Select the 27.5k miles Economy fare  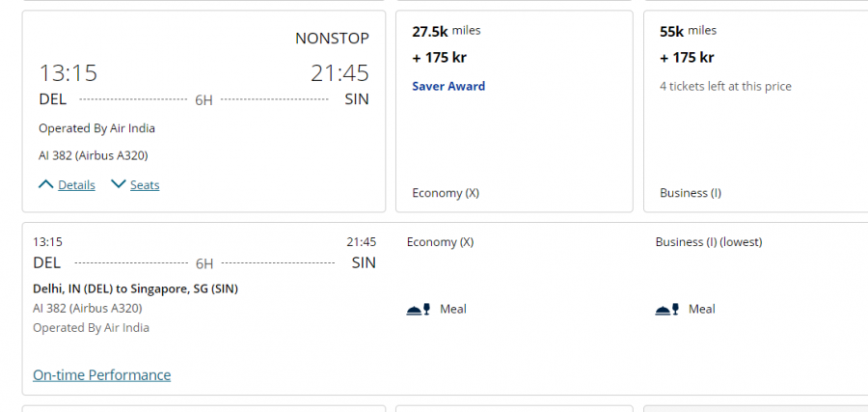tap(514, 111)
